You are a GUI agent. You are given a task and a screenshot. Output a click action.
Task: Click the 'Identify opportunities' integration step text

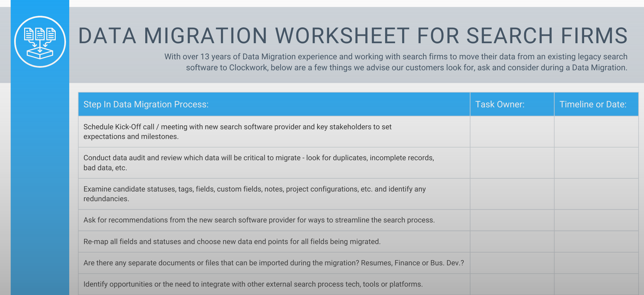click(x=253, y=284)
